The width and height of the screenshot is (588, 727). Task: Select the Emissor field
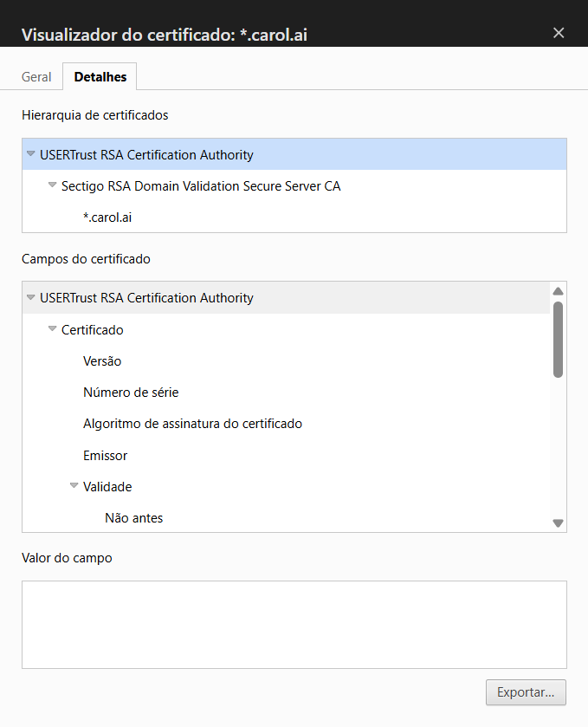pyautogui.click(x=105, y=456)
